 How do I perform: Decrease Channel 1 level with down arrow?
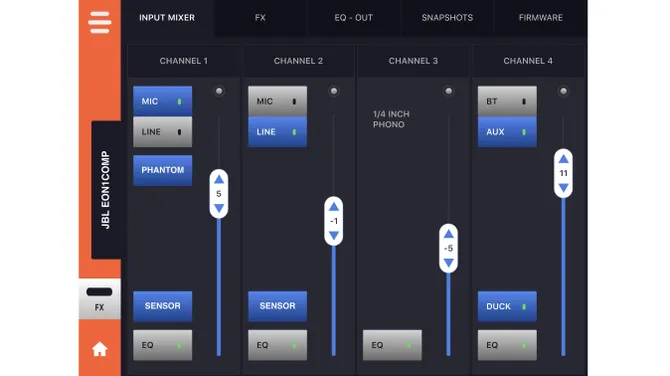219,209
